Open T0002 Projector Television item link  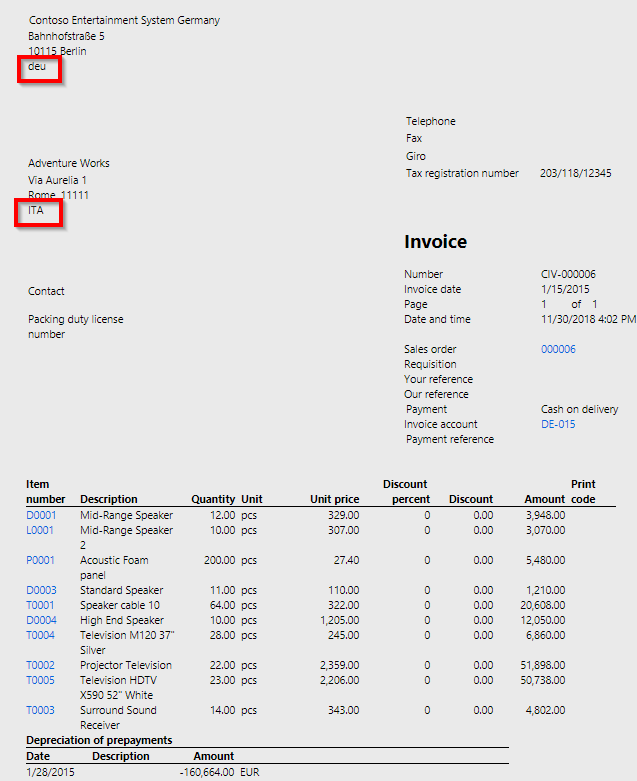(x=40, y=665)
